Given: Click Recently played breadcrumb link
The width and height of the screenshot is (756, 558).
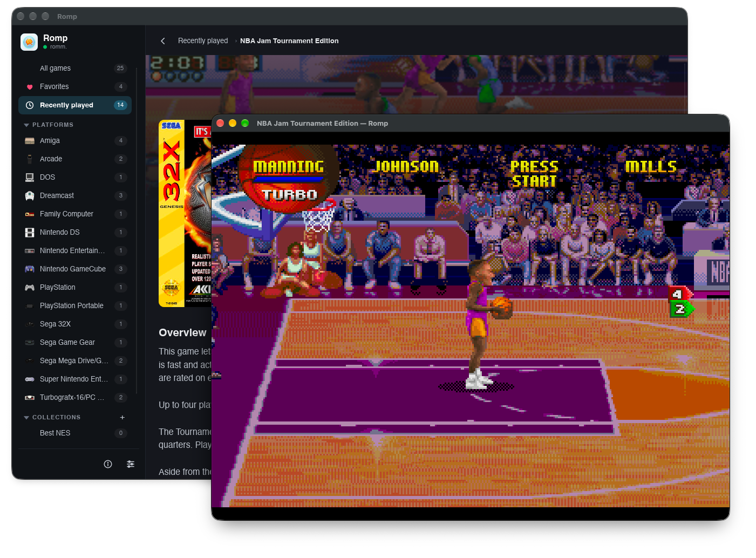Looking at the screenshot, I should [203, 41].
